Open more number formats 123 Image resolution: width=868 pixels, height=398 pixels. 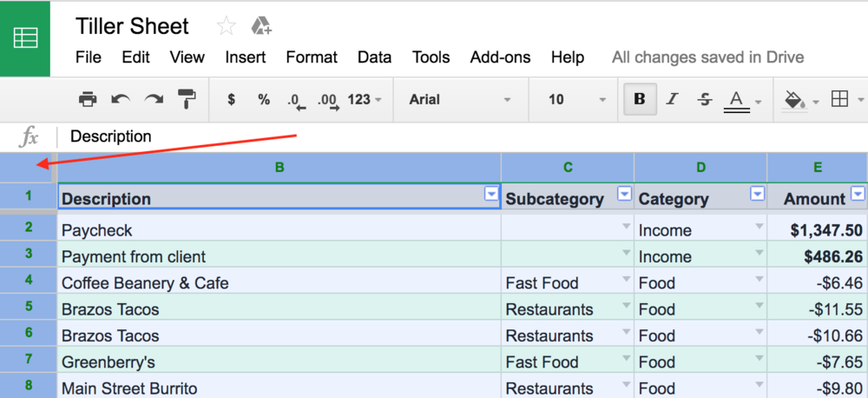(x=365, y=100)
